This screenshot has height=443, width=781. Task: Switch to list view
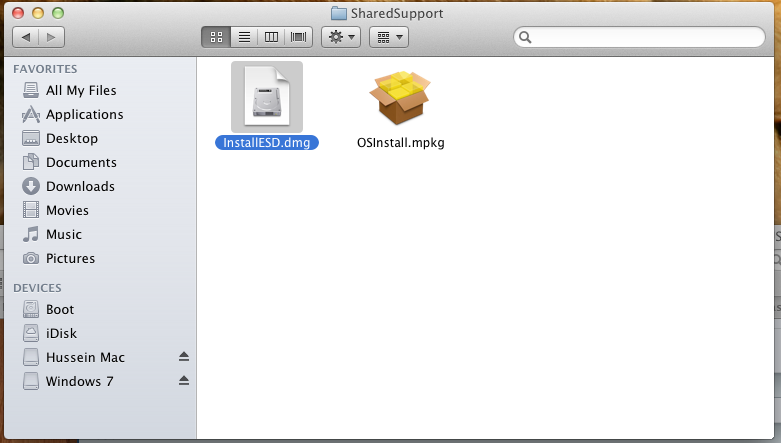click(x=244, y=37)
